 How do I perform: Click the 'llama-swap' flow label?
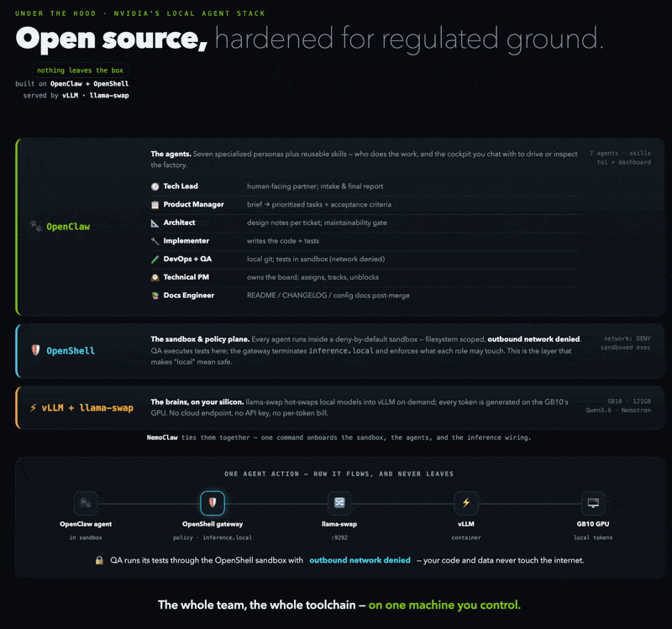click(339, 524)
